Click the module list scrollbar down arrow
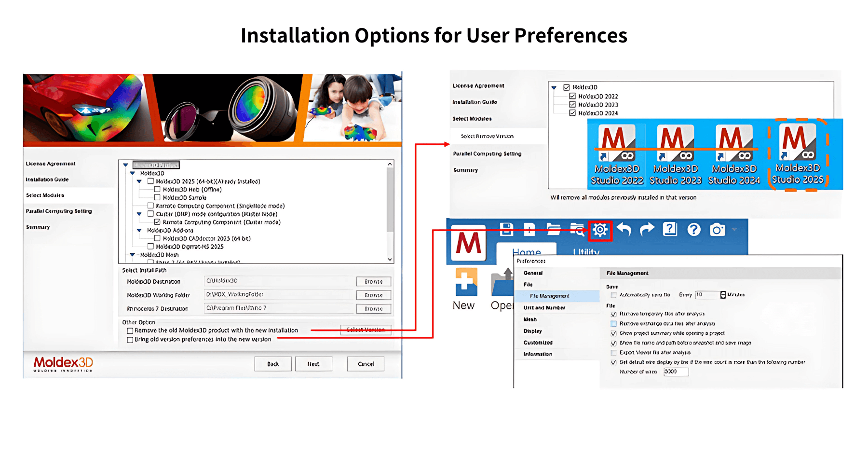The image size is (868, 456). [390, 260]
